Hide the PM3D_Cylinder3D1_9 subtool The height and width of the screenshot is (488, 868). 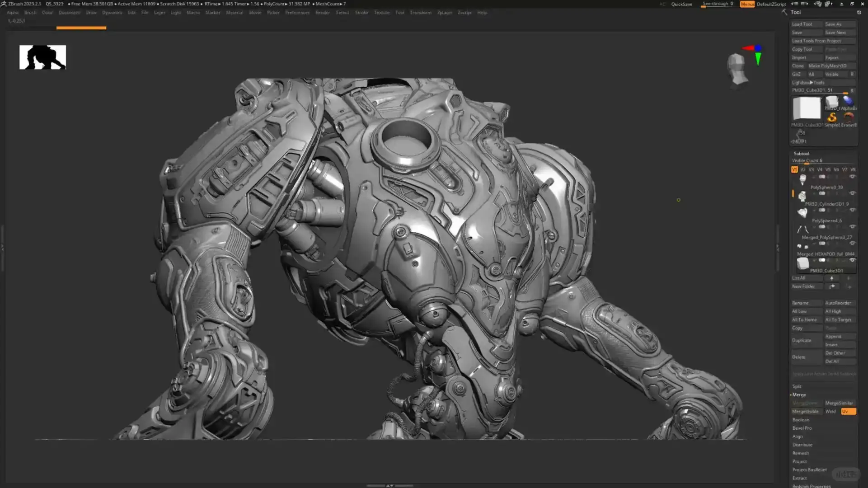click(852, 192)
